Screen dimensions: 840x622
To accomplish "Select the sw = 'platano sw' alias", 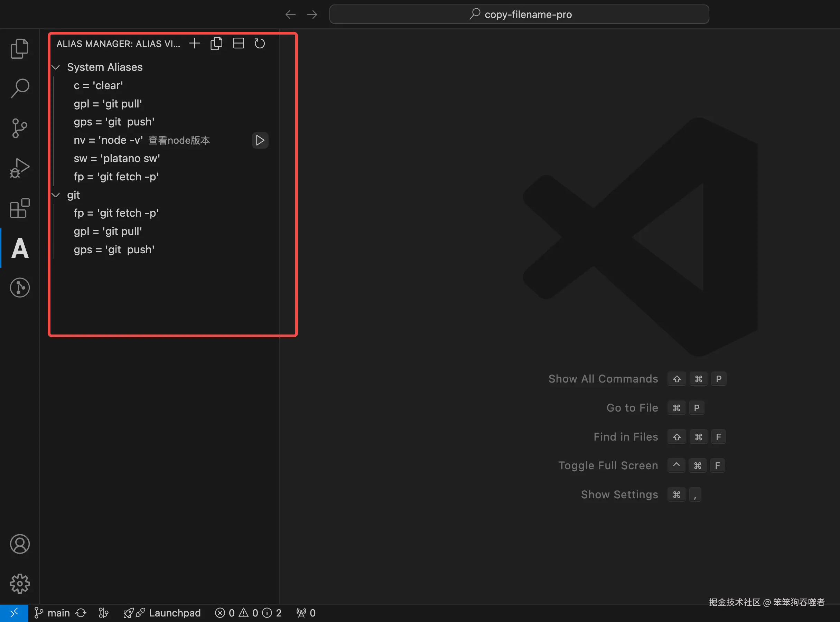I will coord(117,159).
